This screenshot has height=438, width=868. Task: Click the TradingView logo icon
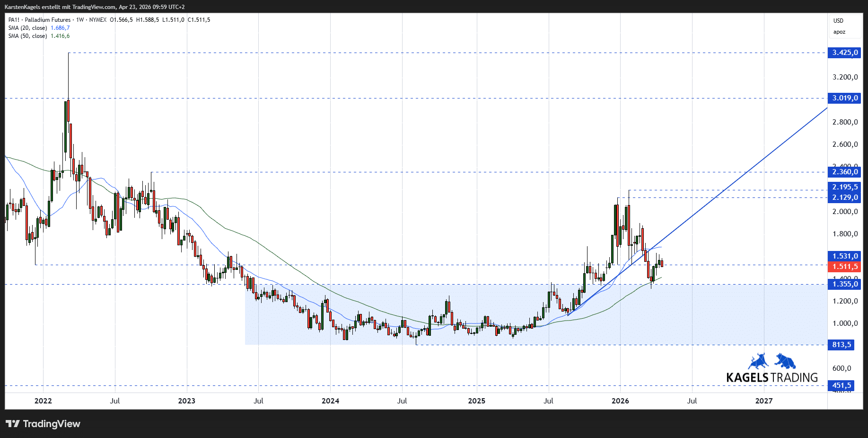click(13, 424)
